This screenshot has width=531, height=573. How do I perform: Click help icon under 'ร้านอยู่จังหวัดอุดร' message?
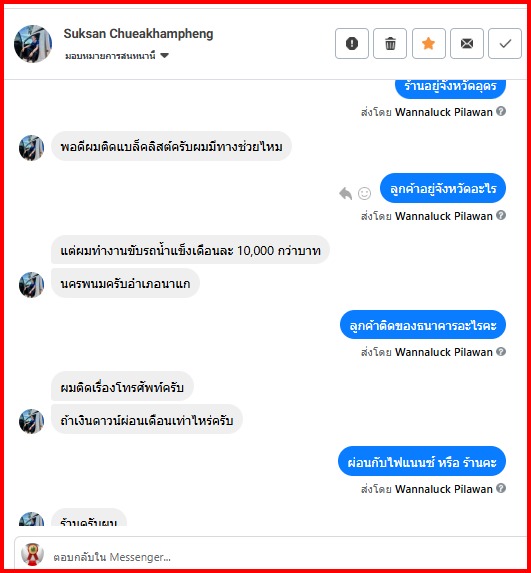501,111
